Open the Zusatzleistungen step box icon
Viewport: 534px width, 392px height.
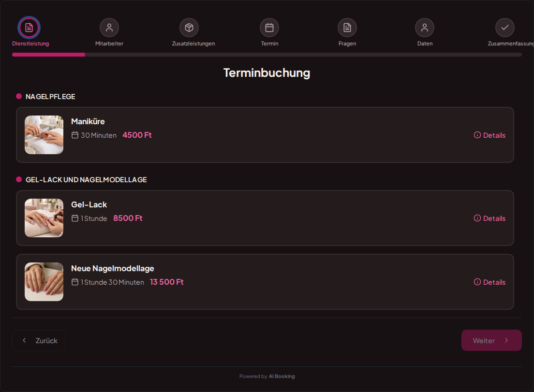tap(189, 28)
